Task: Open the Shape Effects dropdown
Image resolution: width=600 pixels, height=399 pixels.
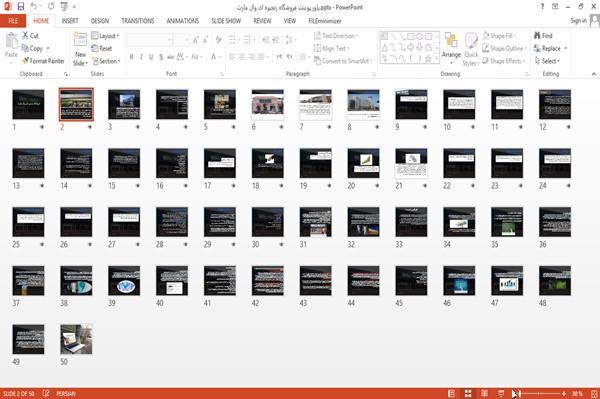Action: 503,61
